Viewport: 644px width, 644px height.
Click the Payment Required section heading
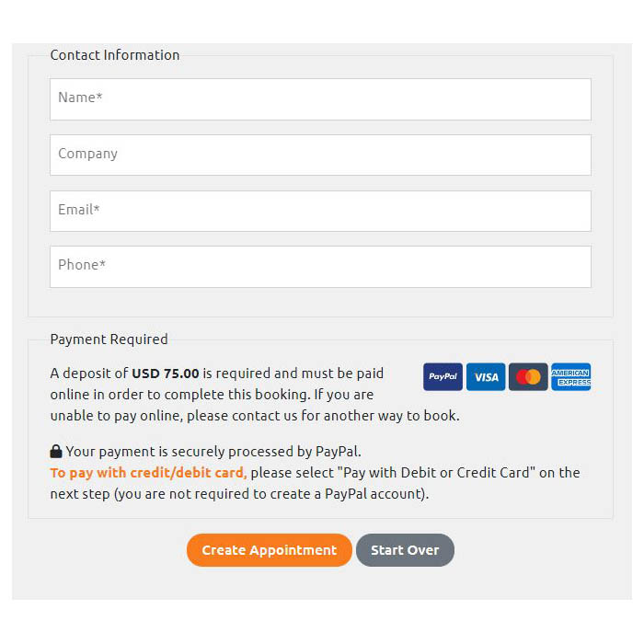click(x=109, y=339)
